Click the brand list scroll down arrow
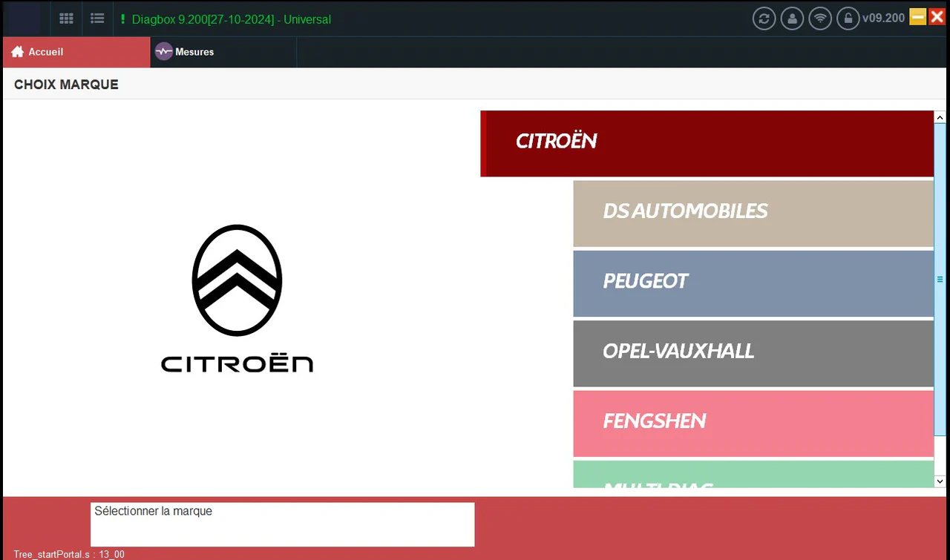The image size is (950, 560). [940, 481]
